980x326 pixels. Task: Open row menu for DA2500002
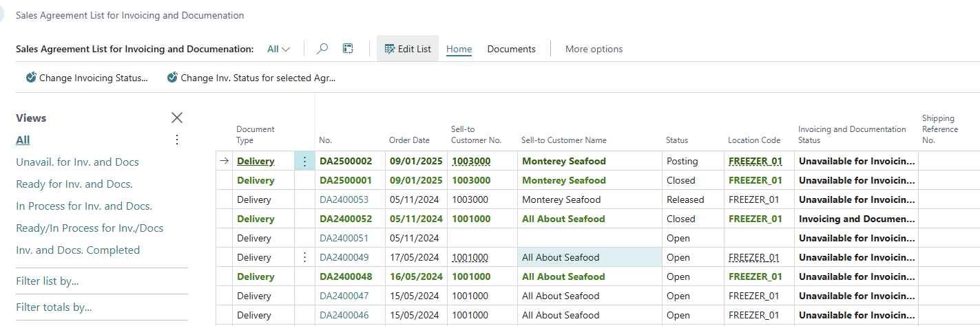[x=304, y=161]
